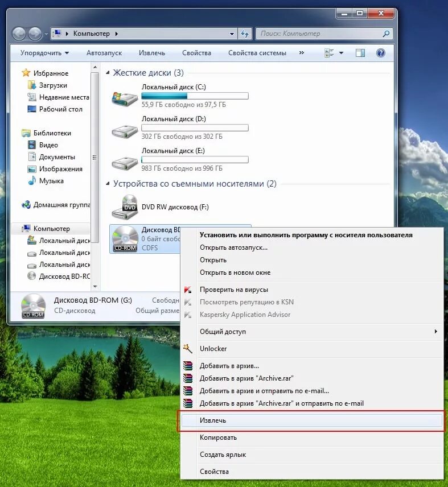448x487 pixels.
Task: Open the view options dropdown arrow
Action: pyautogui.click(x=341, y=53)
